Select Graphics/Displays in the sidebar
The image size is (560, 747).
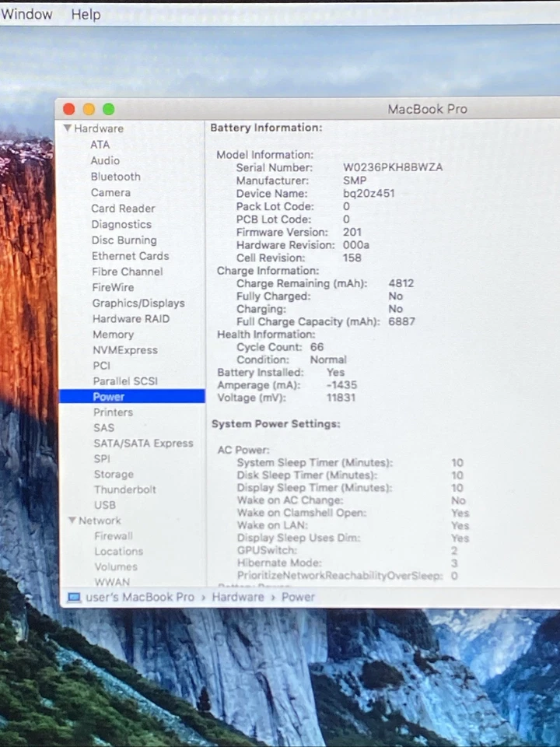pyautogui.click(x=138, y=303)
